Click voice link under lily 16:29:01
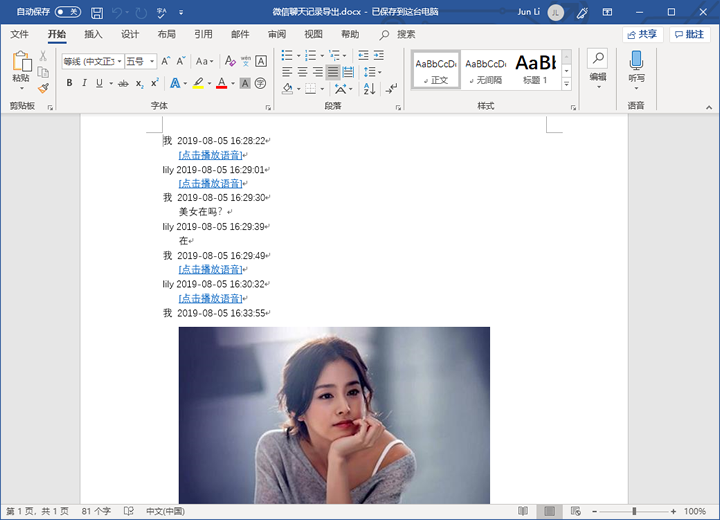This screenshot has width=720, height=520. (210, 184)
